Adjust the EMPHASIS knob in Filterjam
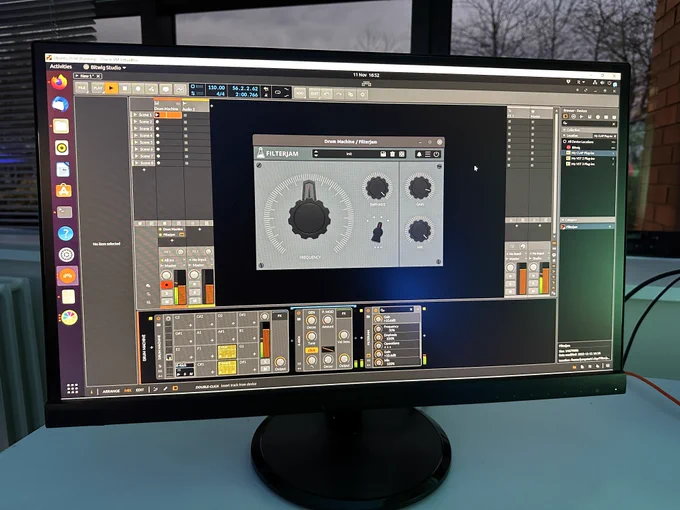The width and height of the screenshot is (680, 510). [x=377, y=188]
